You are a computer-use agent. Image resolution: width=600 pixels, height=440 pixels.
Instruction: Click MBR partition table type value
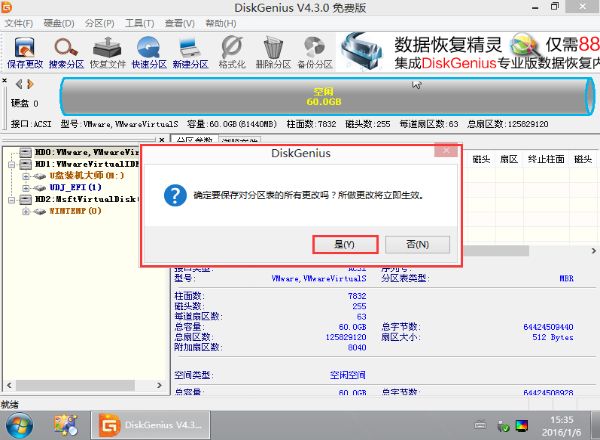(566, 279)
